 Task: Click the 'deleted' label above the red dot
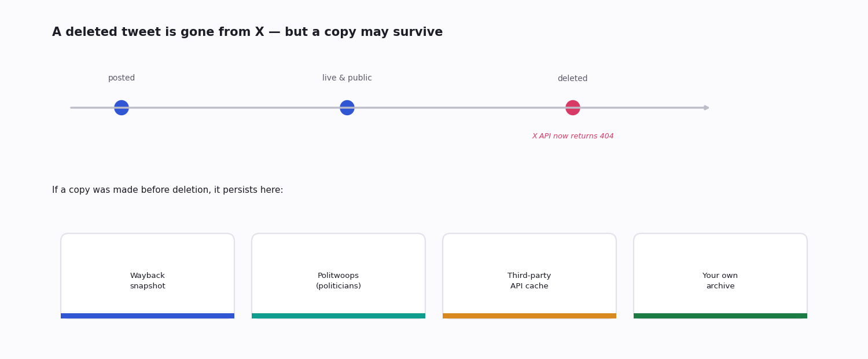click(573, 79)
